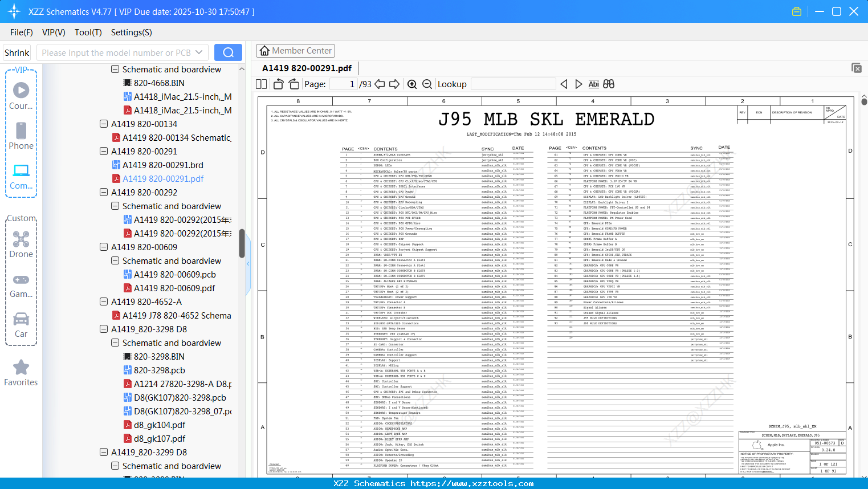Rotate the PDF page counterclockwise
The height and width of the screenshot is (489, 868).
click(279, 84)
